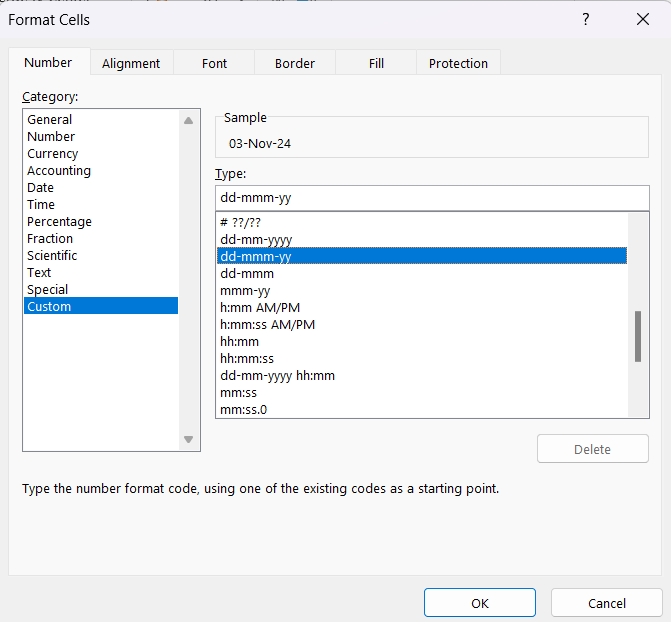Confirm with the OK button

click(x=480, y=603)
